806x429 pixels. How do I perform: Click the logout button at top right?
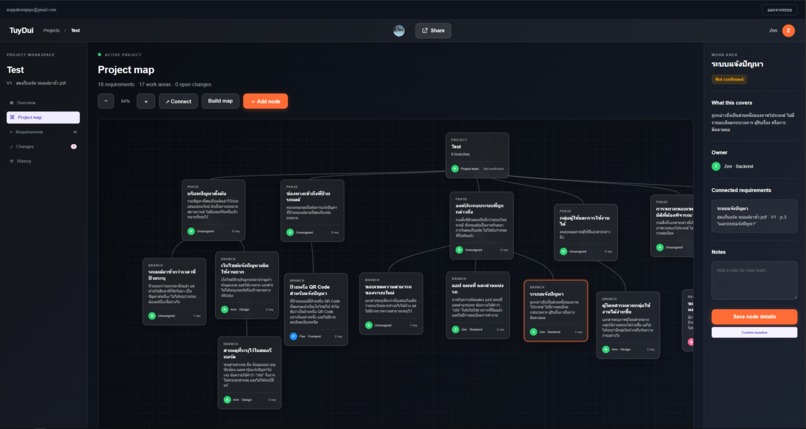(779, 10)
